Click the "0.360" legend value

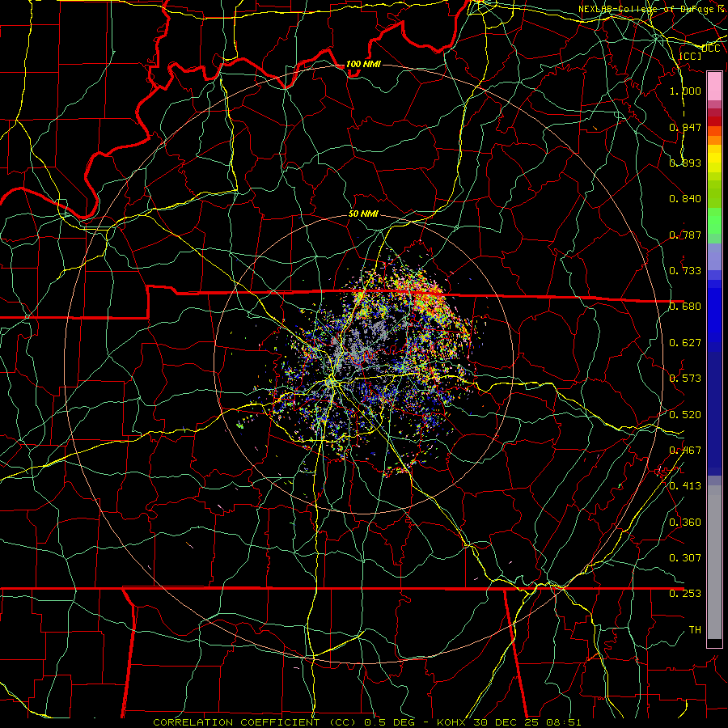click(x=685, y=523)
